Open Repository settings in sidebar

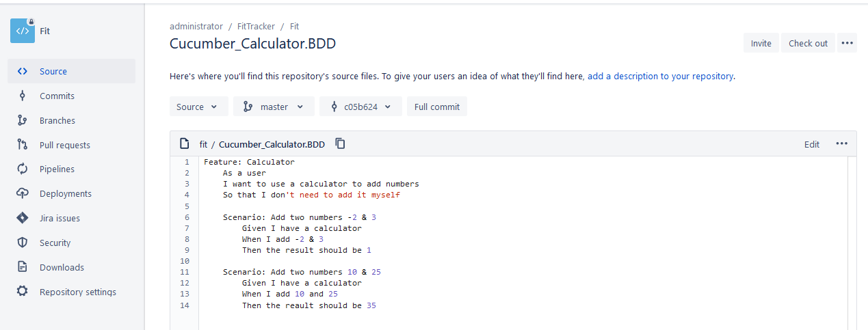pos(72,292)
